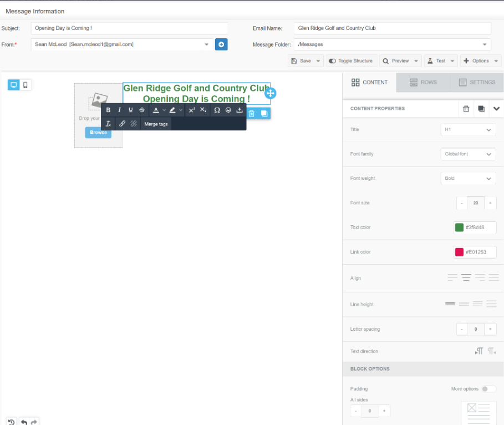Delete the selected title block on canvas
This screenshot has height=425, width=504.
pyautogui.click(x=252, y=113)
